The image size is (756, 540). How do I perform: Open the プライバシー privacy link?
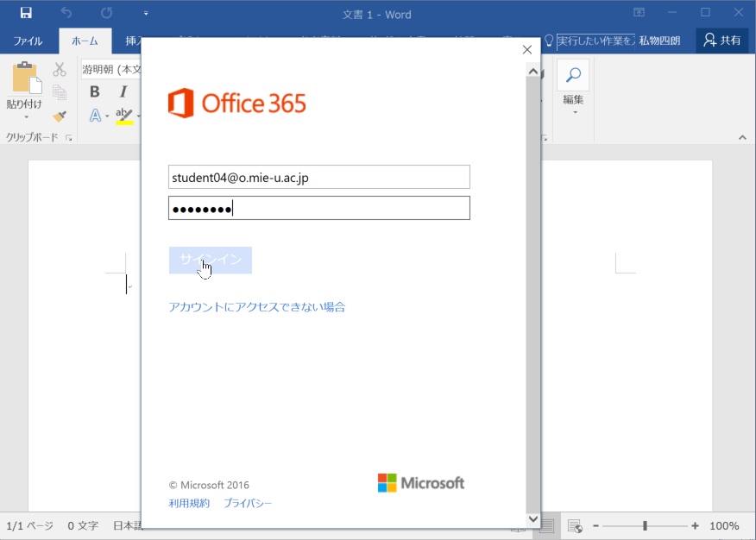point(248,504)
